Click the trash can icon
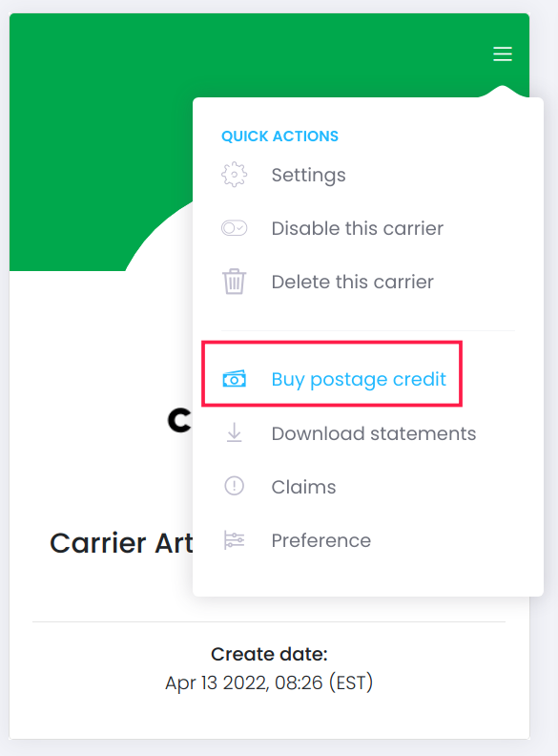This screenshot has width=558, height=756. click(x=235, y=282)
